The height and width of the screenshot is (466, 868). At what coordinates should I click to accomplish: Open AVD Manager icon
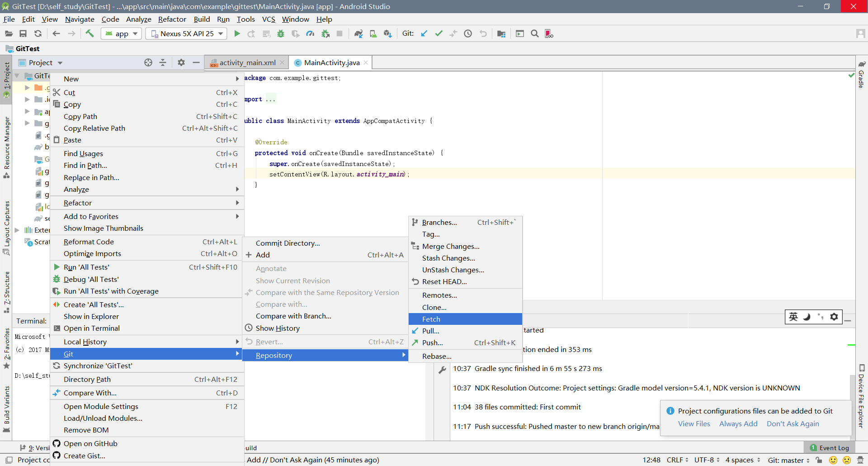373,33
